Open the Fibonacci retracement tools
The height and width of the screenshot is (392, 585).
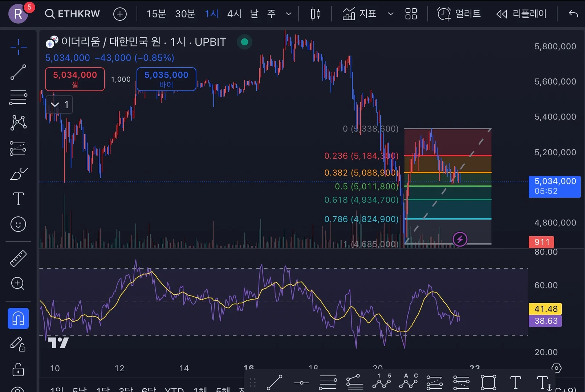[18, 98]
